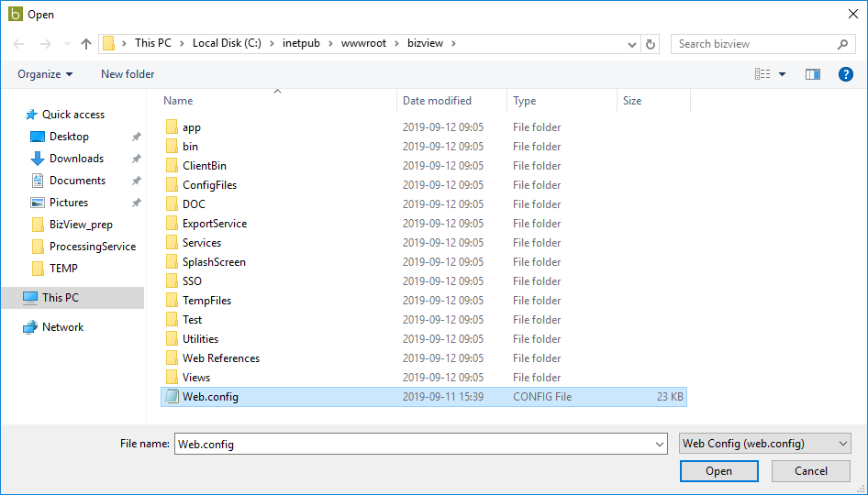Go back using the Back arrow

[x=19, y=44]
